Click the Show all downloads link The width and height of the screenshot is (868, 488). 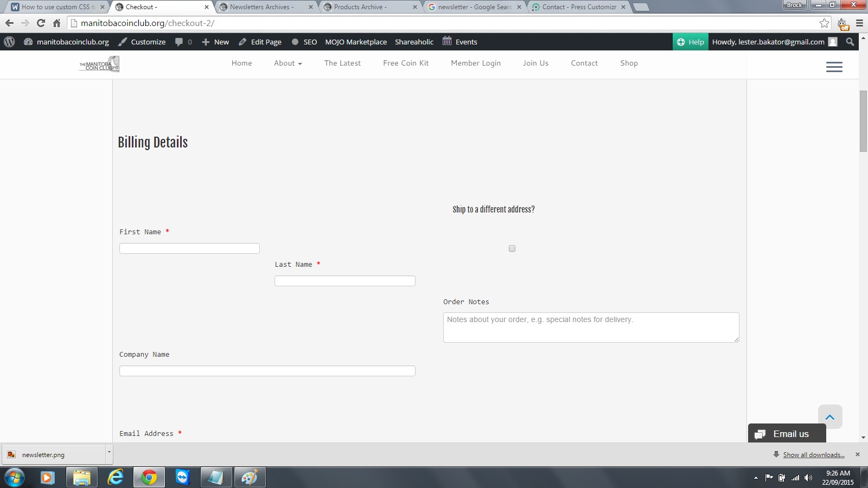[x=813, y=455]
